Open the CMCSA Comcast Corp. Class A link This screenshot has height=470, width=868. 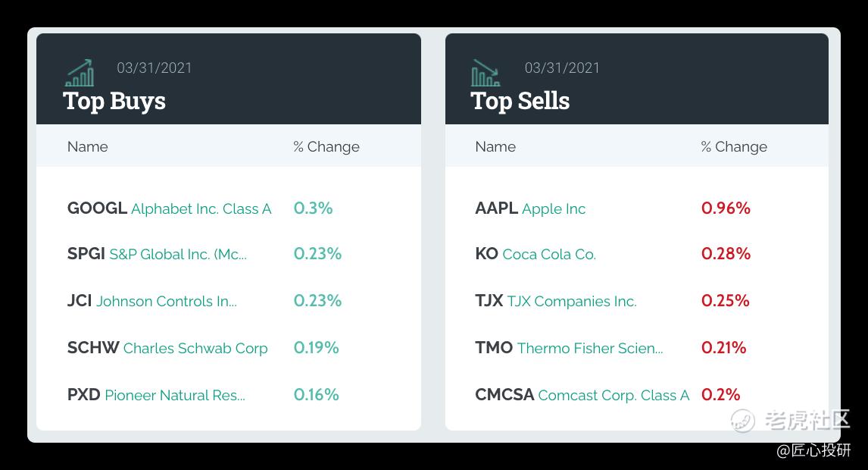point(582,395)
